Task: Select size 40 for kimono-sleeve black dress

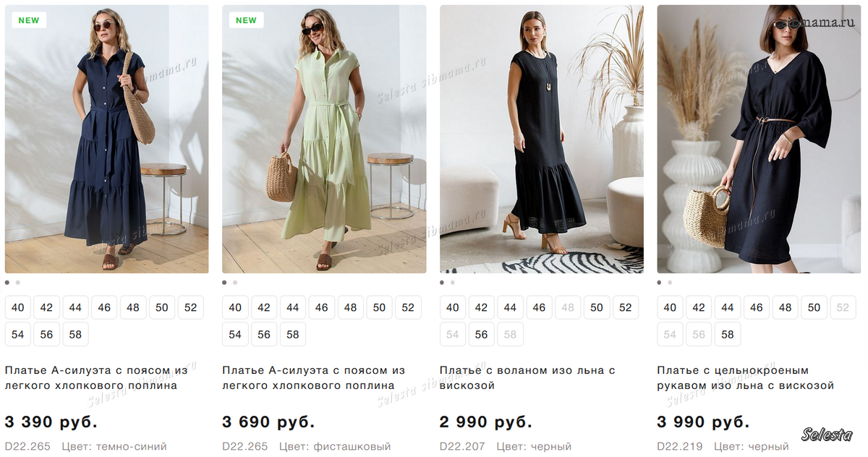Action: pos(670,307)
